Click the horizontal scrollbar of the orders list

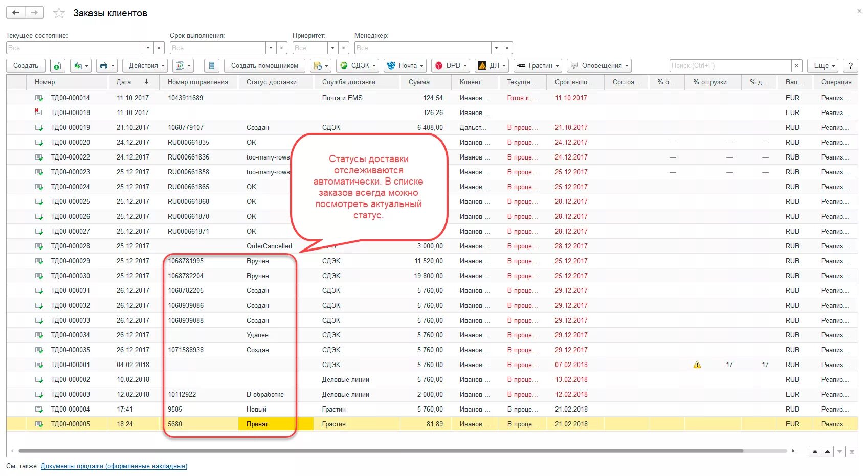point(381,451)
